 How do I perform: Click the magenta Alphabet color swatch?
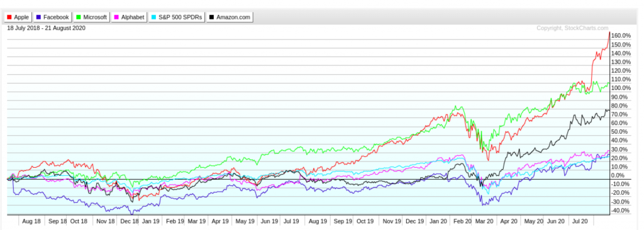(116, 17)
